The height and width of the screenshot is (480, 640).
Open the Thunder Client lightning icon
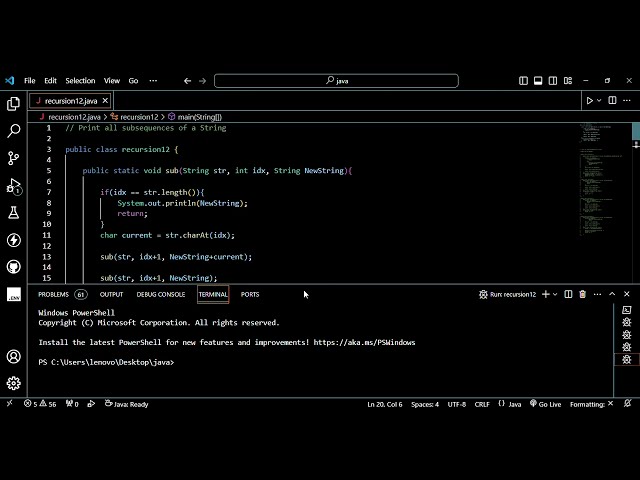coord(13,240)
